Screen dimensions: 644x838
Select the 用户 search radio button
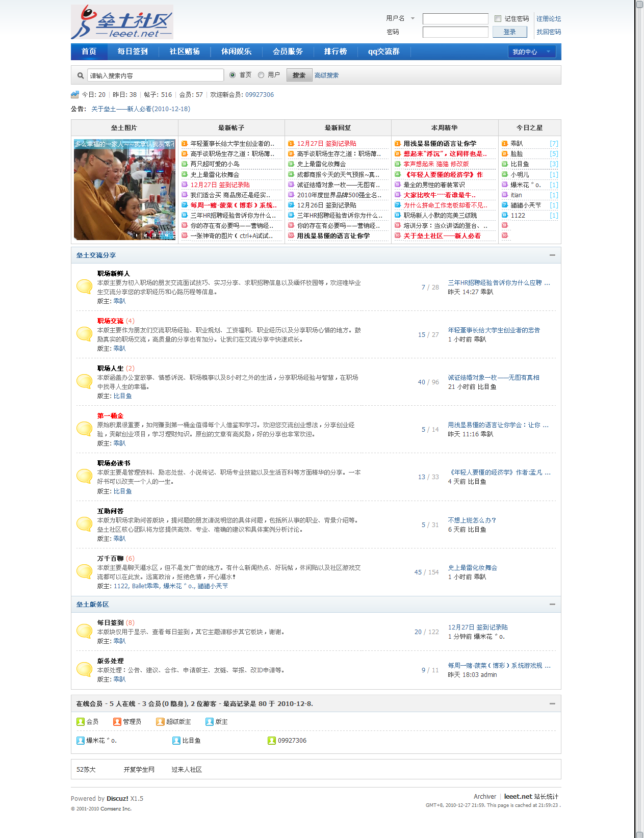click(x=261, y=75)
